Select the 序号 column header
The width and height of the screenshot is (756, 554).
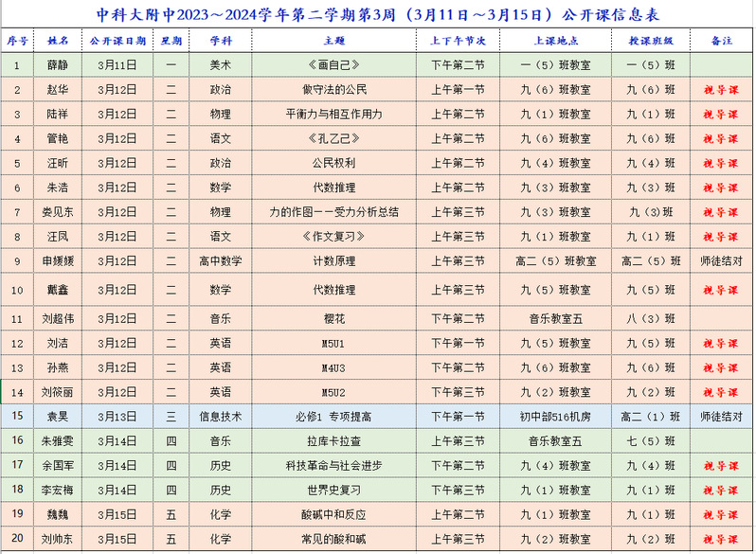[x=17, y=41]
